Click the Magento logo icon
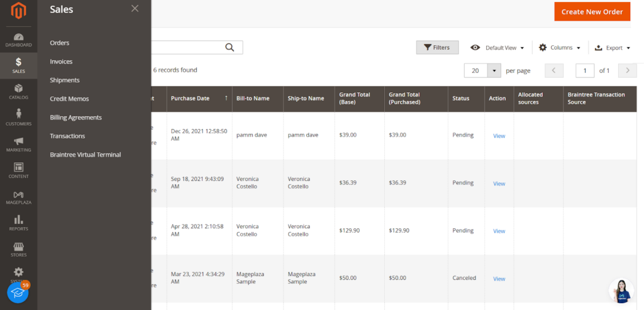The image size is (644, 310). 18,11
